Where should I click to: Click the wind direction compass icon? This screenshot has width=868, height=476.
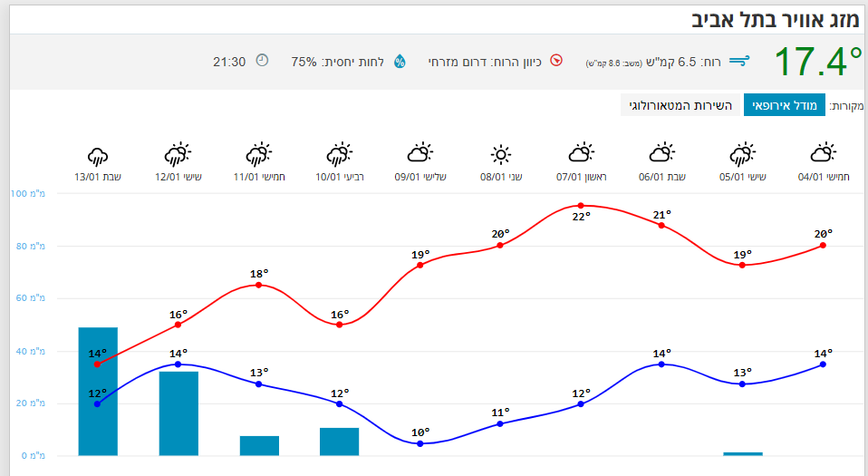[556, 62]
